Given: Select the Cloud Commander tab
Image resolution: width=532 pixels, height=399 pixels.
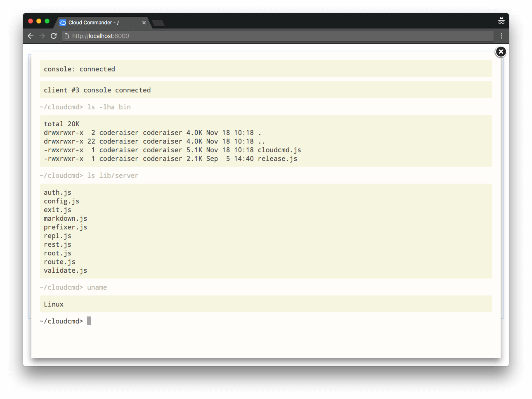Looking at the screenshot, I should tap(99, 23).
